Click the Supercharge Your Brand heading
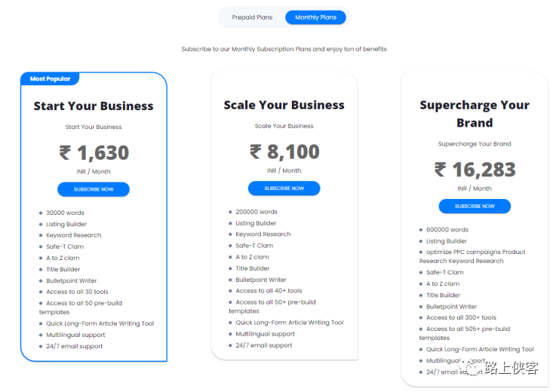Screen dimensions: 556x392 [x=474, y=114]
